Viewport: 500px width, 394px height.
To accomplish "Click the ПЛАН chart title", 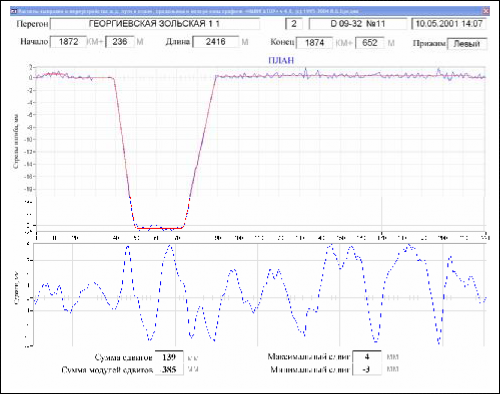I will [281, 61].
